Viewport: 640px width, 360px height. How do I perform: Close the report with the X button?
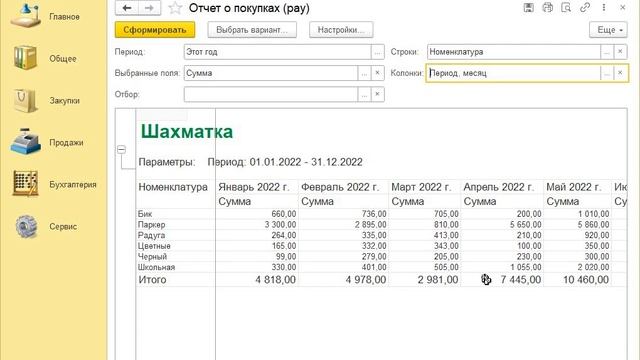click(x=622, y=7)
